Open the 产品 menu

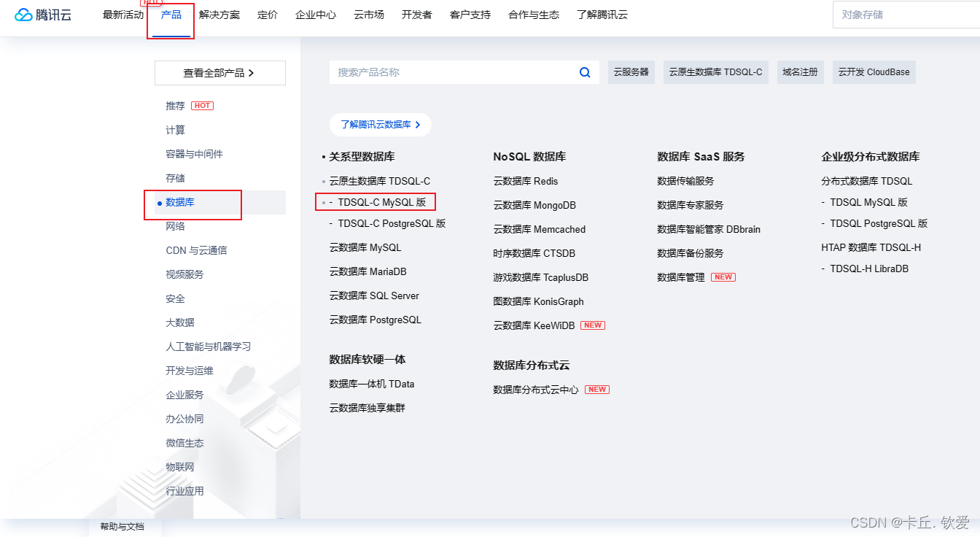171,15
